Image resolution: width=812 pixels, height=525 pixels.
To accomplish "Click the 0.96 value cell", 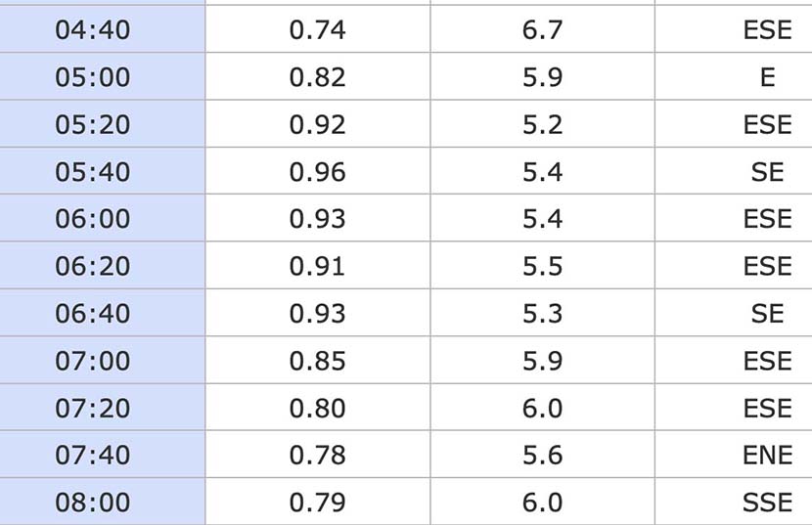I will (317, 171).
